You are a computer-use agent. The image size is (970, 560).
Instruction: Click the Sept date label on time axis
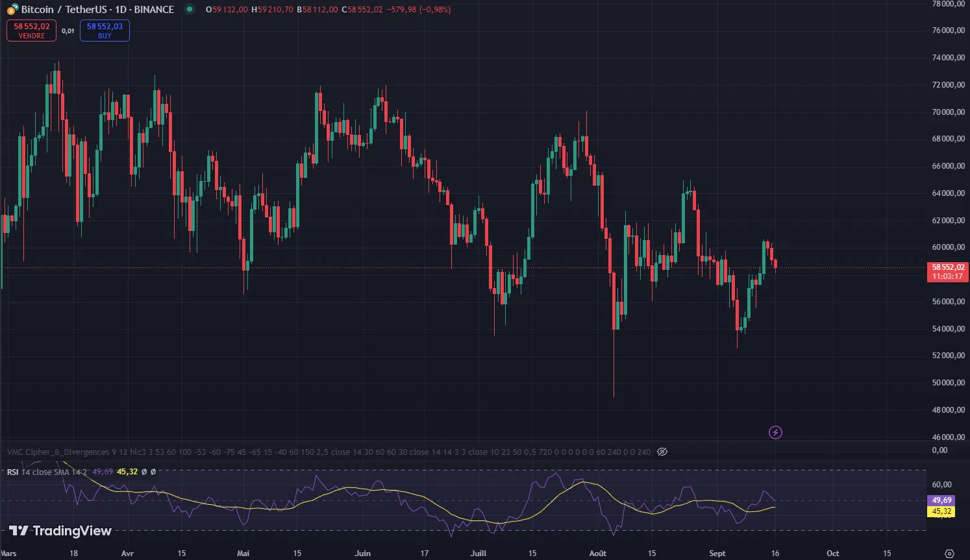click(717, 554)
